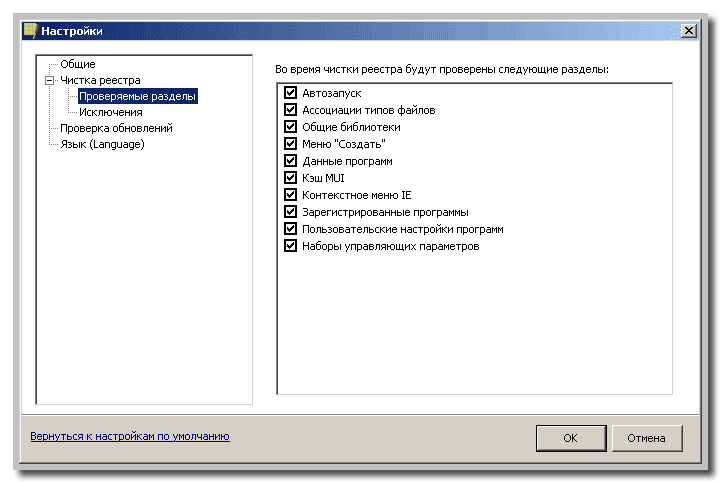Disable Контекстное меню IE checkbox
Screen dimensions: 722x484
290,195
